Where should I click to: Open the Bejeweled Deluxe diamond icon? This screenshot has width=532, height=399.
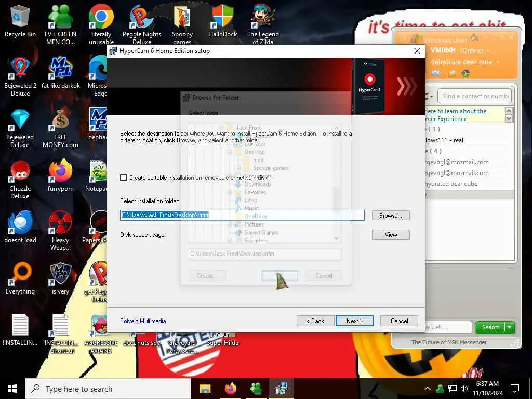click(x=20, y=128)
